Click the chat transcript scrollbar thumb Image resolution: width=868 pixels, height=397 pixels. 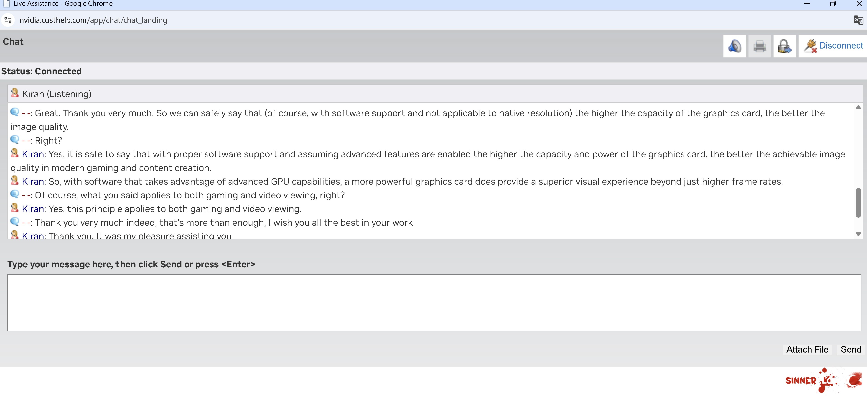coord(858,203)
